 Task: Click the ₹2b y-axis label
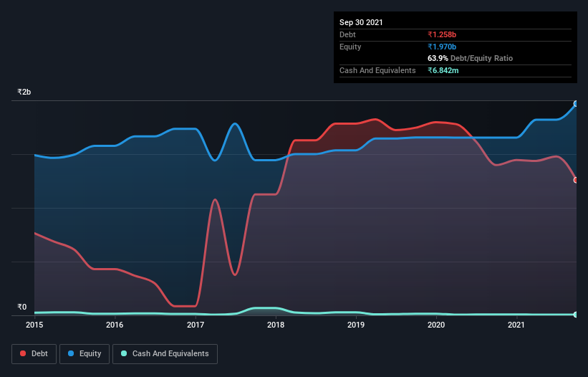pos(24,92)
